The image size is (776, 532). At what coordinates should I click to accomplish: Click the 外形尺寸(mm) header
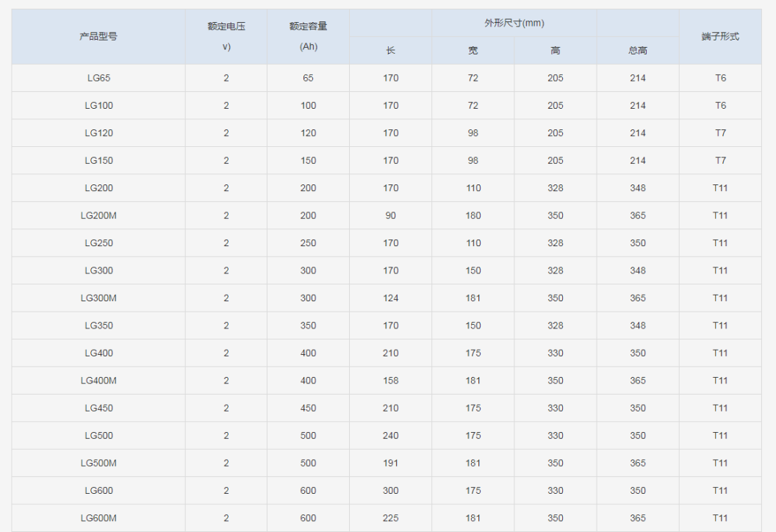point(514,23)
